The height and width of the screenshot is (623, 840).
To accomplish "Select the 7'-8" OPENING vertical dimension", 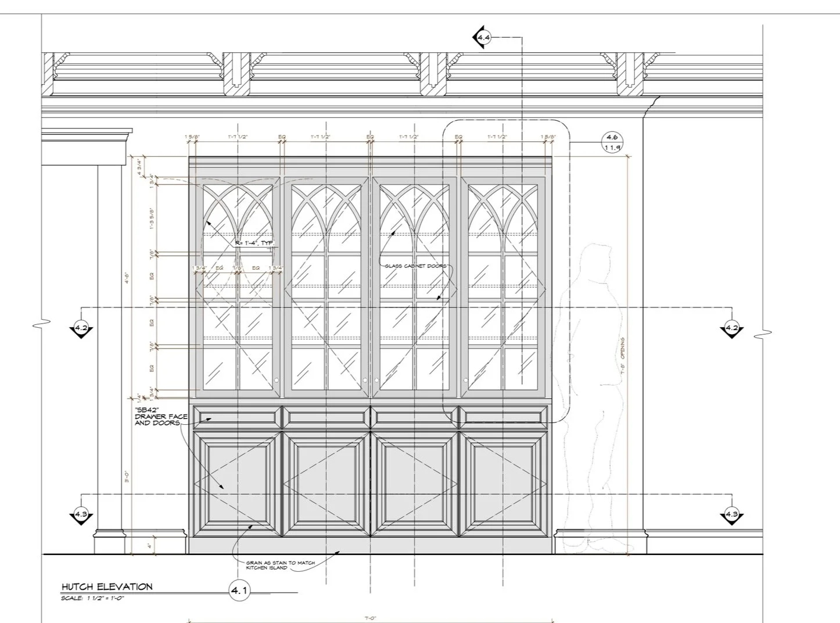I will click(x=622, y=357).
